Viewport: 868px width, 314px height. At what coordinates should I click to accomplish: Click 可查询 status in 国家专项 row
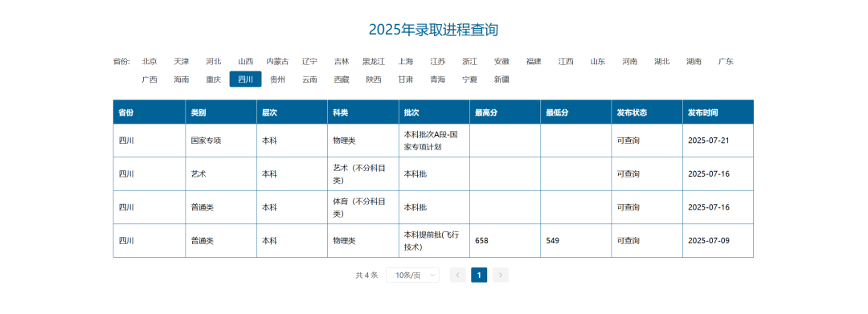coord(628,141)
